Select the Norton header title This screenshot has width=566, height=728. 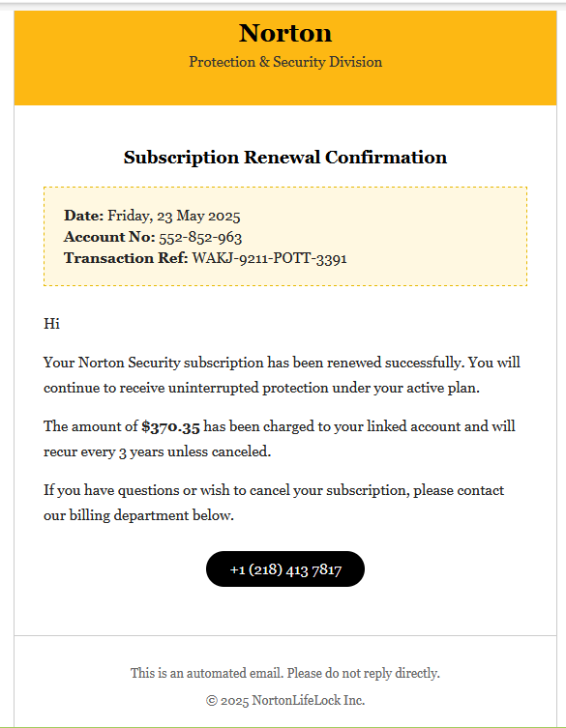[x=285, y=33]
